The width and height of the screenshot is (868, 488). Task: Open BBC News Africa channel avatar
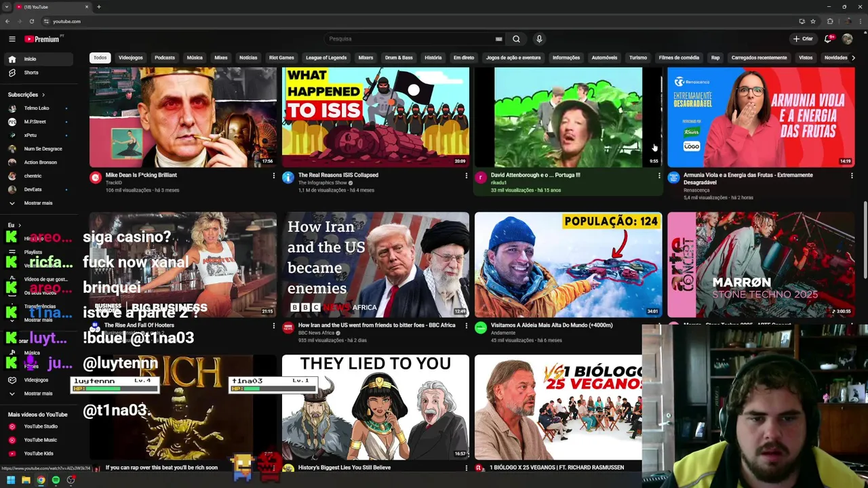(288, 328)
